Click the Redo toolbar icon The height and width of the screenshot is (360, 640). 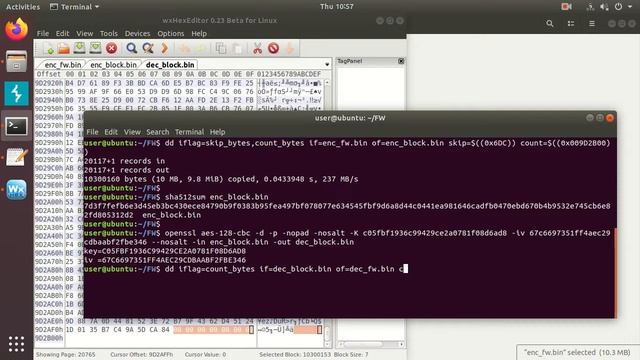coord(200,49)
